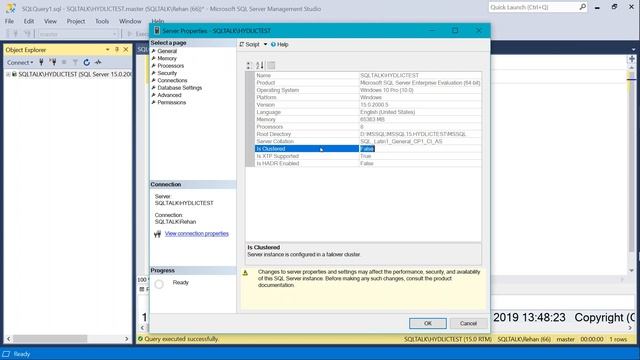Screen dimensions: 640x360
Task: Click the Name property row
Action: pyautogui.click(x=368, y=76)
